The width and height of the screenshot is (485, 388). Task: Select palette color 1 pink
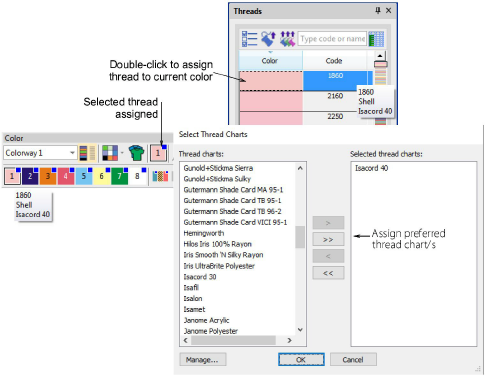[x=12, y=176]
